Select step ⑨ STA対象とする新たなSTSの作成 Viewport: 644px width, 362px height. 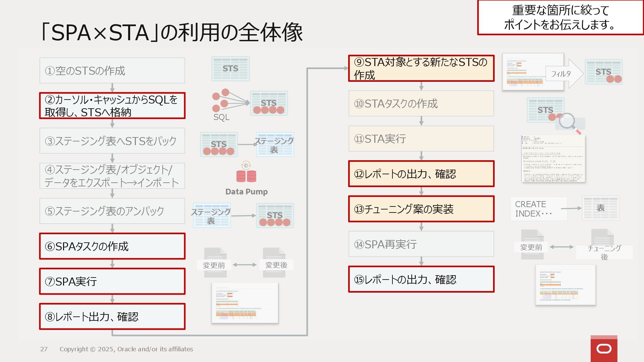(421, 68)
